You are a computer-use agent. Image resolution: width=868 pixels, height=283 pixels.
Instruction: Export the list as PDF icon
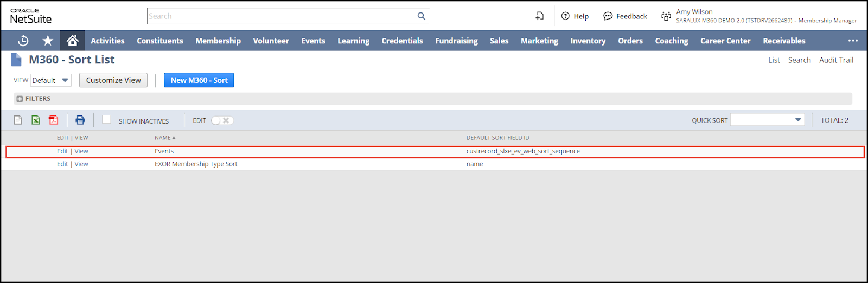point(53,120)
